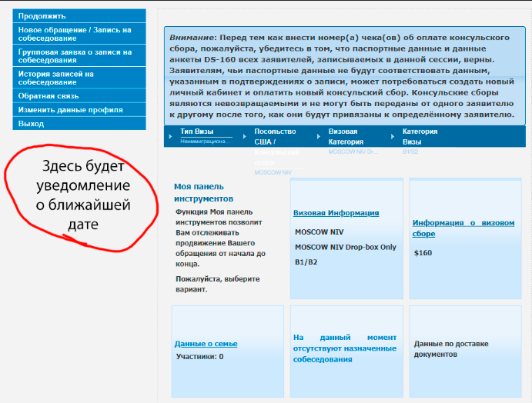Open the Обратная связь menu item
Screen dimensions: 532x403
(79, 96)
